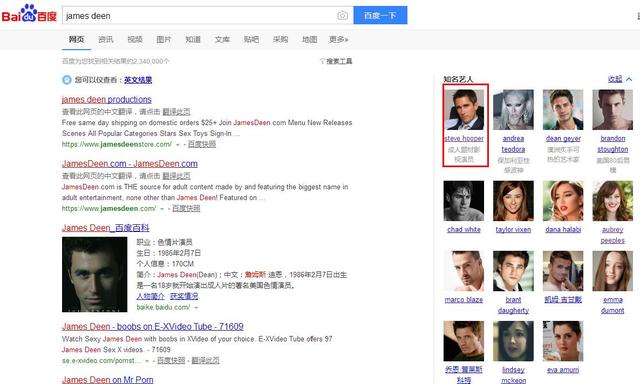Viewport: 640px width, 384px height.
Task: Open the brant daugherty name link
Action: coord(513,305)
